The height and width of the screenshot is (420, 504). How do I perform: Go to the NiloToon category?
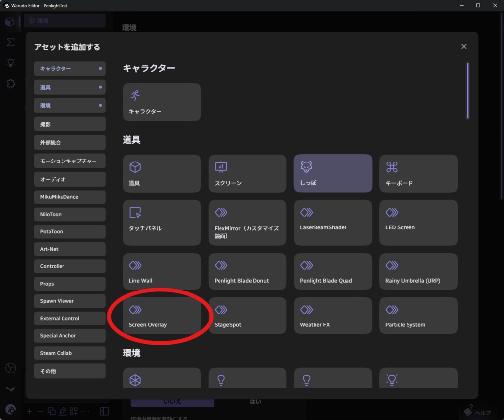click(x=70, y=214)
